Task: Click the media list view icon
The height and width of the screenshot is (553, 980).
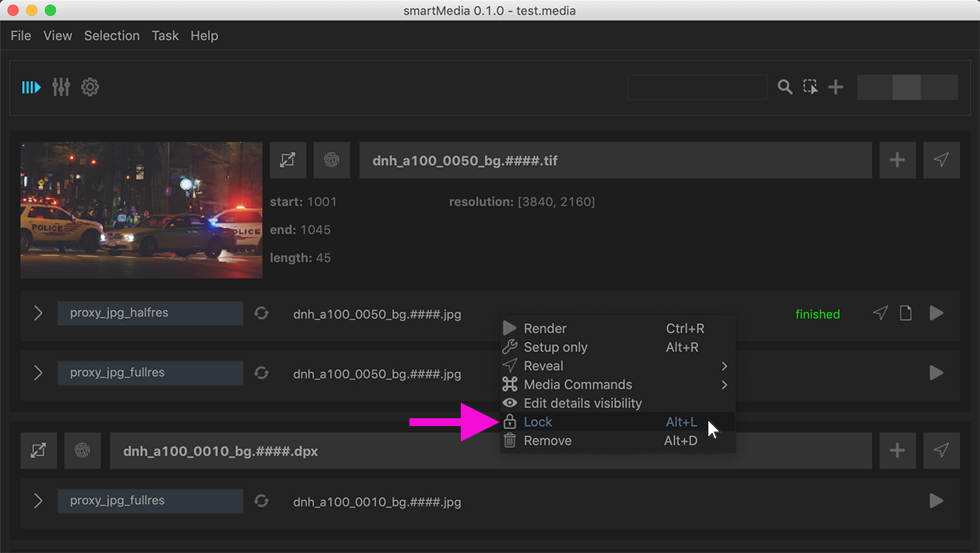Action: (31, 87)
